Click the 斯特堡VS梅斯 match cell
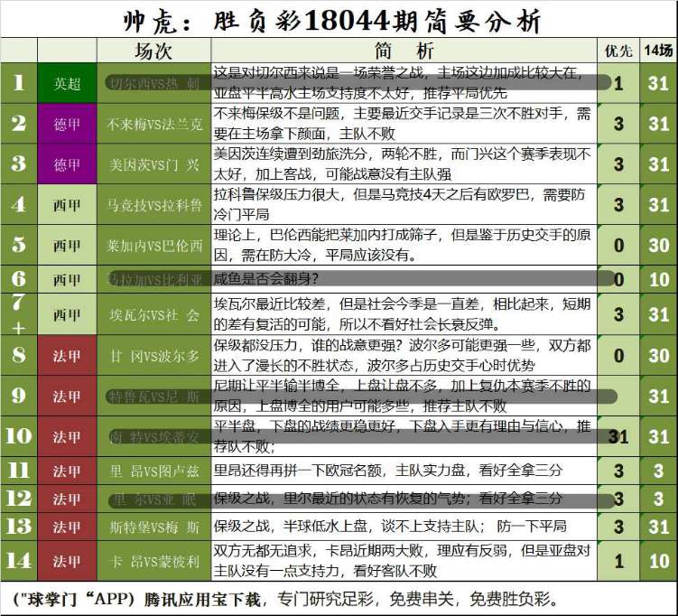678x616 pixels. (x=154, y=527)
